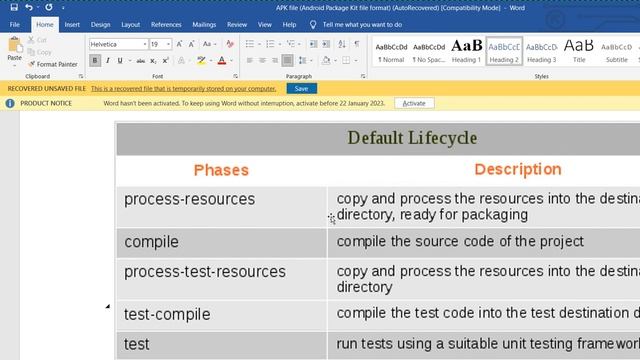
Task: Click the 'process-test-resources' table cell
Action: 221,279
